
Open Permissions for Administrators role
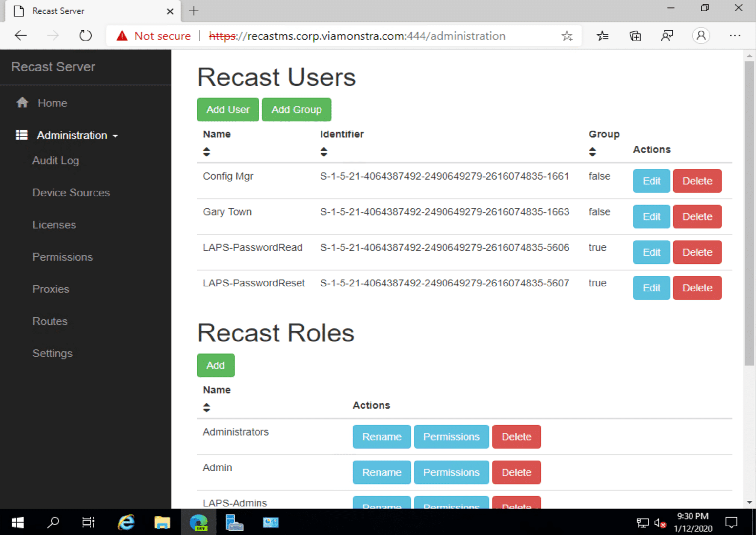click(451, 437)
